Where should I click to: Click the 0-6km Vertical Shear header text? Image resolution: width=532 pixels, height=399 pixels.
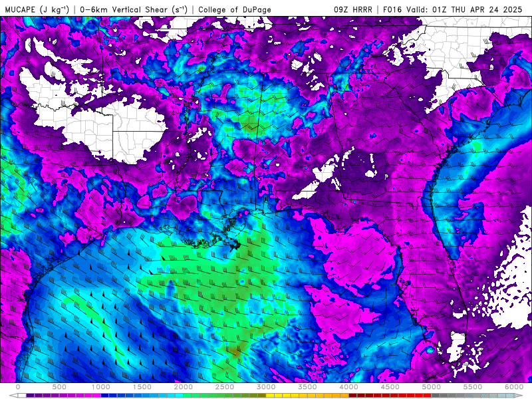(x=134, y=9)
